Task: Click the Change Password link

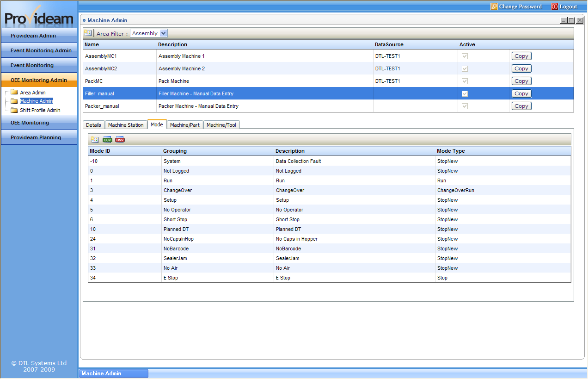Action: [521, 6]
